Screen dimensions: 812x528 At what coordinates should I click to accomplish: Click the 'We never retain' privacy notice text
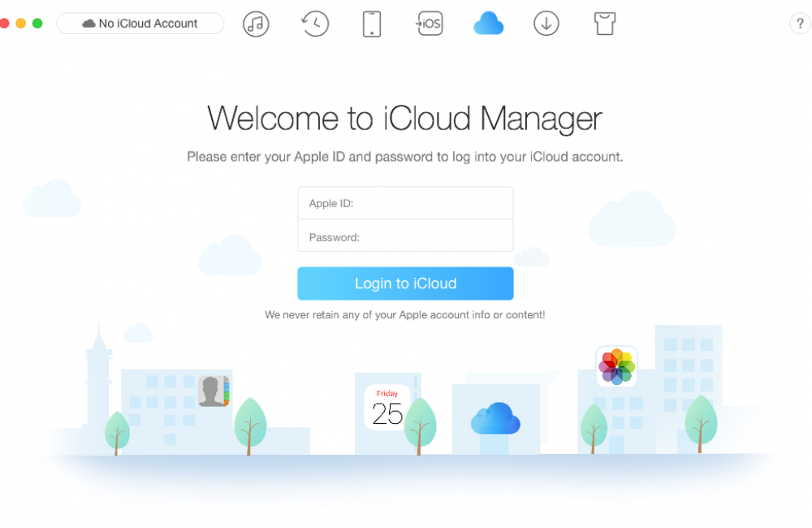click(x=404, y=314)
